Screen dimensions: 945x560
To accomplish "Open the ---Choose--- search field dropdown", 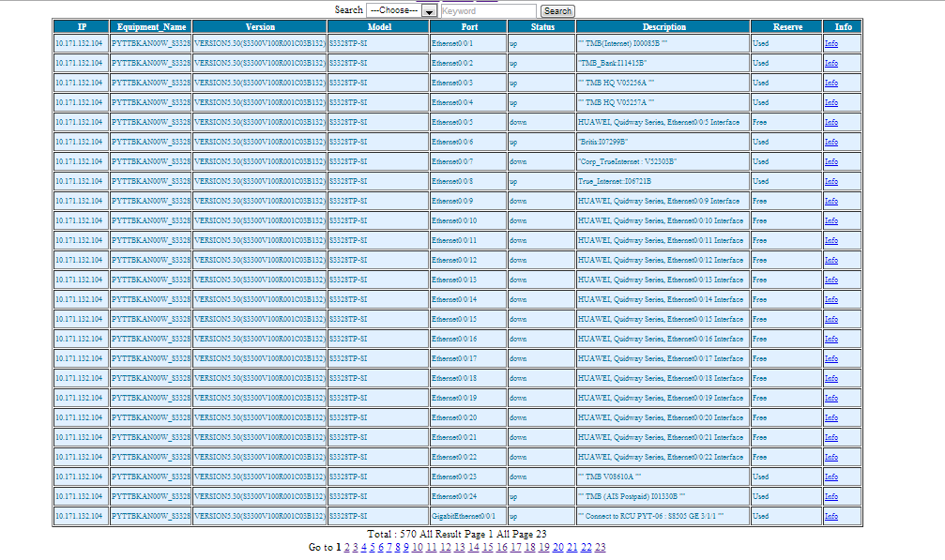I will point(402,11).
